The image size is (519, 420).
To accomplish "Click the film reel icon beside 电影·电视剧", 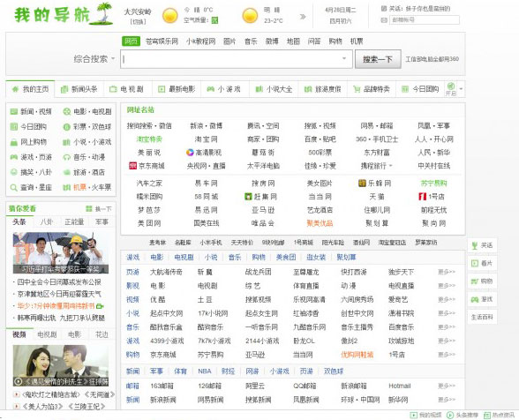I will pyautogui.click(x=67, y=111).
